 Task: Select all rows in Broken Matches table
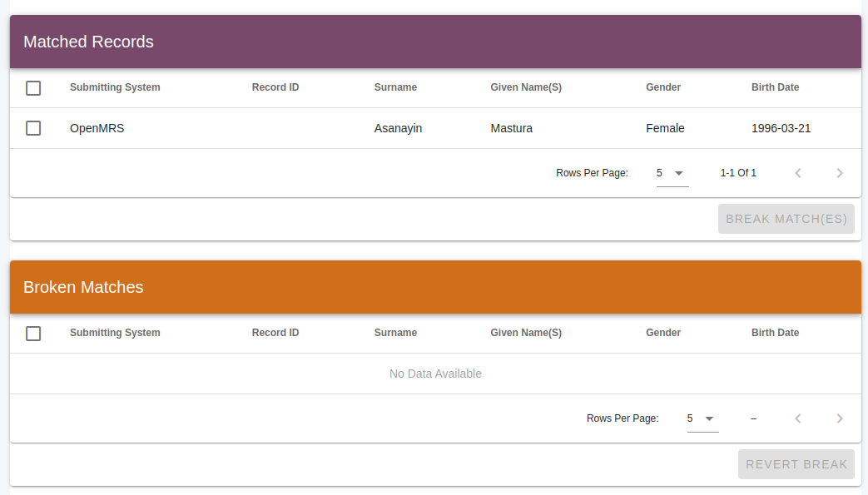pos(33,334)
